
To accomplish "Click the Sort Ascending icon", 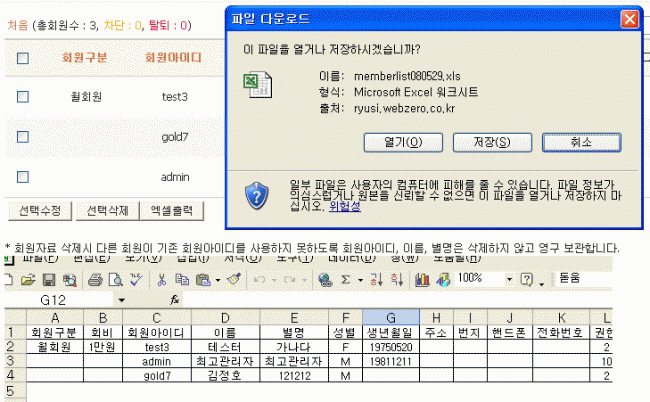I will [x=376, y=280].
